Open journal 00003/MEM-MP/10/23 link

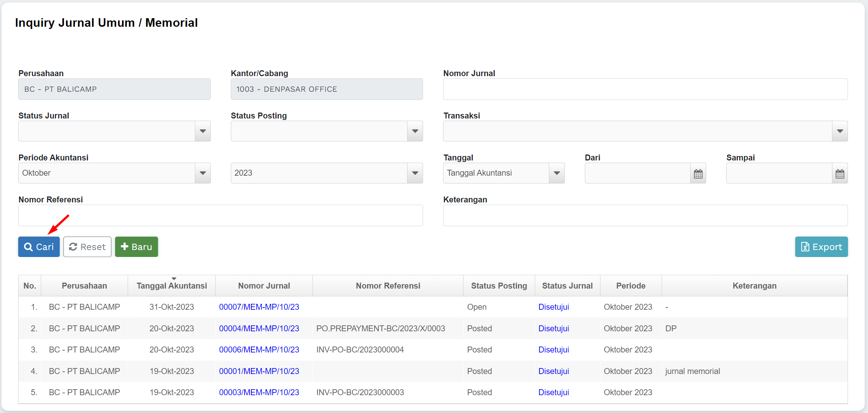259,393
